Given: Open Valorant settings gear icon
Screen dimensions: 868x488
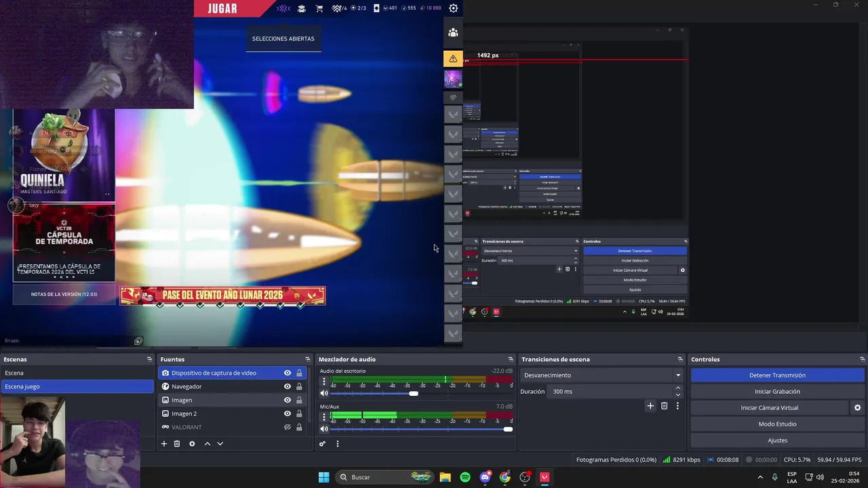Looking at the screenshot, I should [453, 8].
